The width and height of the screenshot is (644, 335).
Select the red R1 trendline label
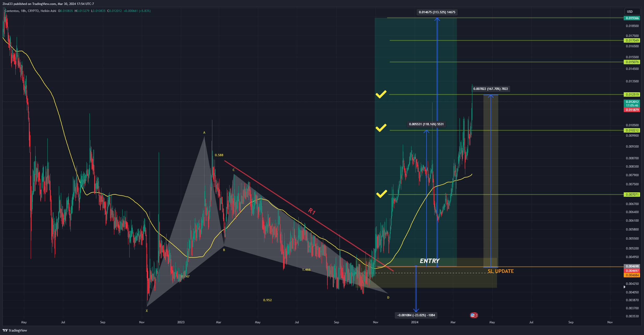coord(312,211)
